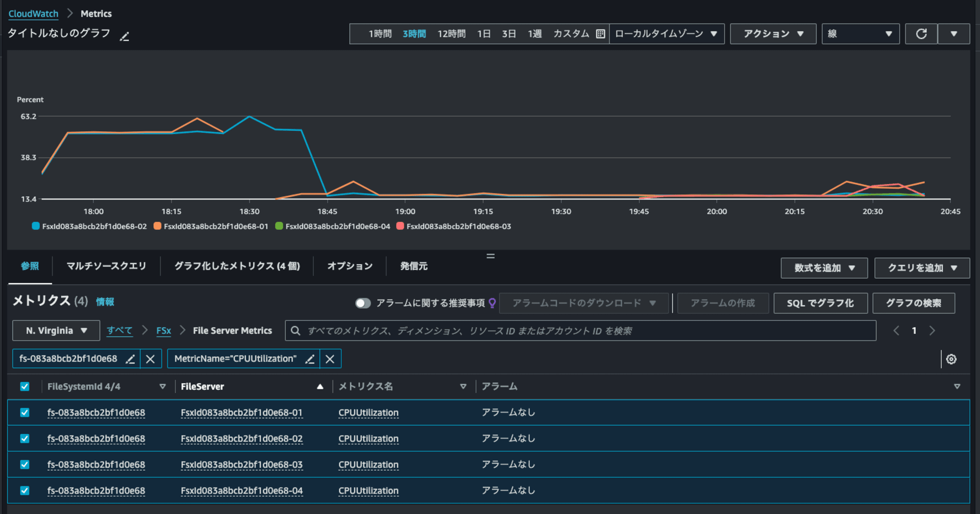The image size is (980, 514).
Task: Remove the MetricName CPUUtilization filter
Action: 330,359
